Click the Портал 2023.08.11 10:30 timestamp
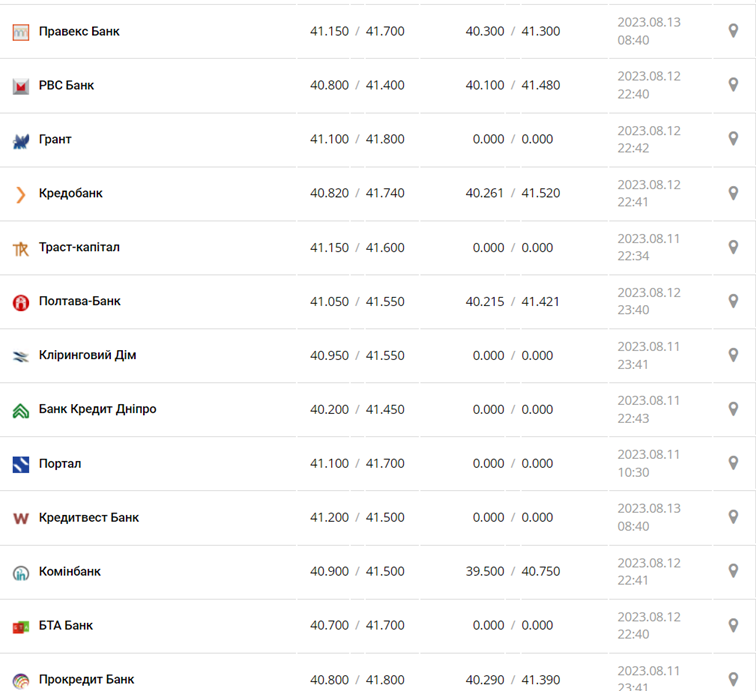The width and height of the screenshot is (756, 691). click(649, 463)
